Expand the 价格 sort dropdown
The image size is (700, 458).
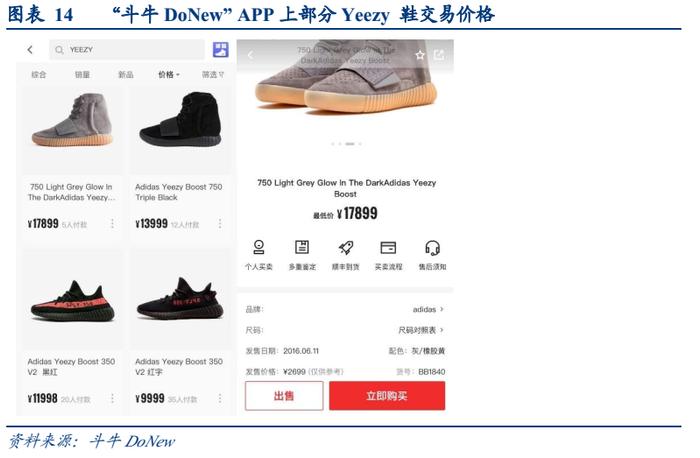click(169, 75)
